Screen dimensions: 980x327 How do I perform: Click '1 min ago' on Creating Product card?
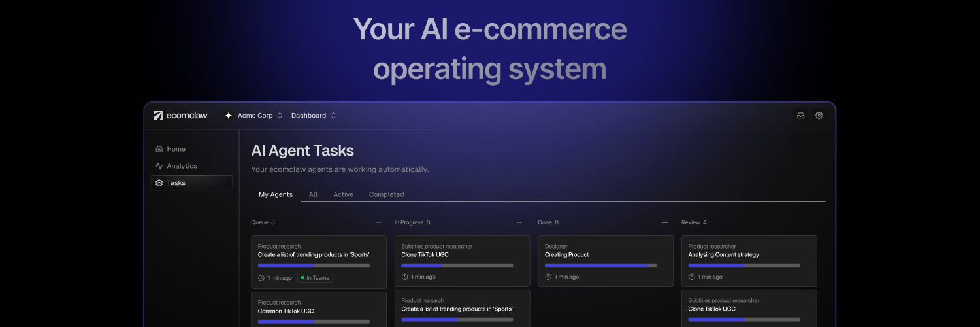[566, 277]
